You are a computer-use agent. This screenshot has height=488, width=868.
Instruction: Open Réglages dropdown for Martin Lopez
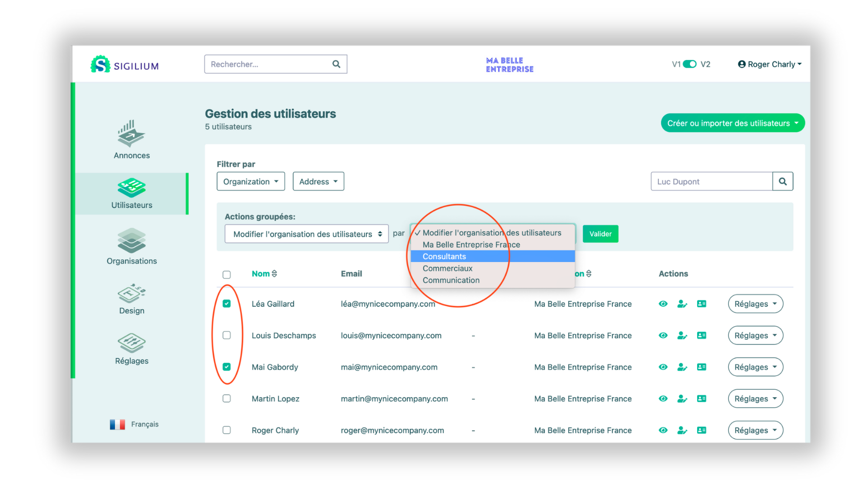pos(755,399)
